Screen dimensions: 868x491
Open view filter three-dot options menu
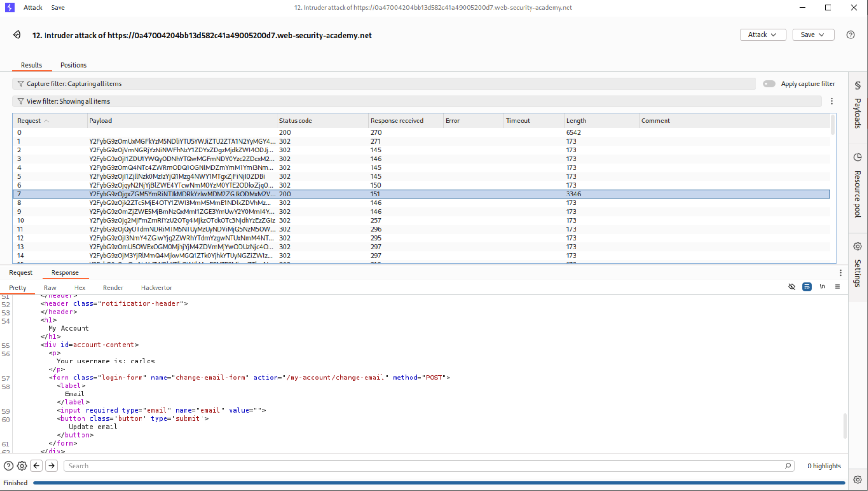(832, 101)
